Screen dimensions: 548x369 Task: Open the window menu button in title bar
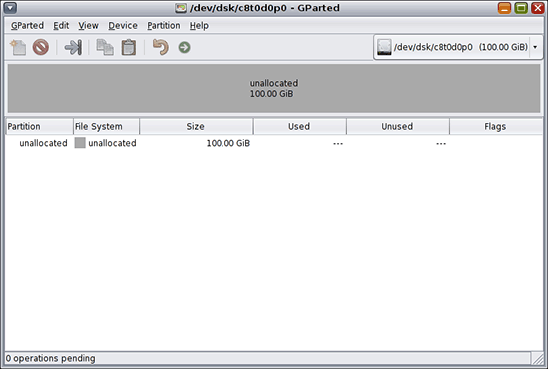tap(10, 8)
